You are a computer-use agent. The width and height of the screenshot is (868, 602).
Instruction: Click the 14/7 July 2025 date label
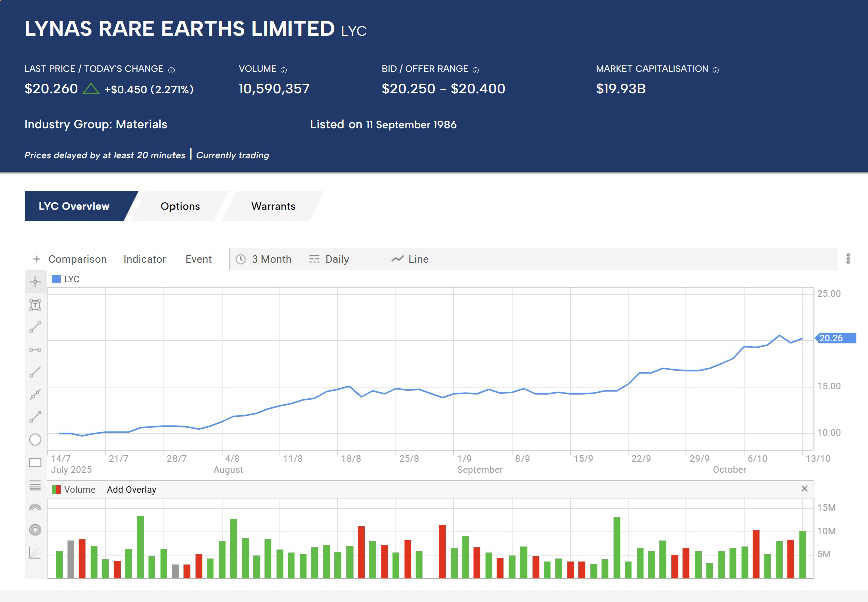(71, 464)
